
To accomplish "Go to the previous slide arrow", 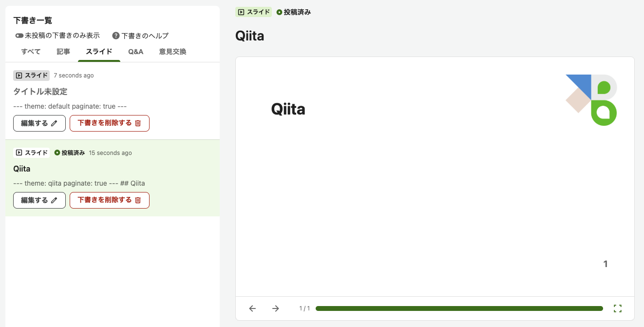I will pyautogui.click(x=252, y=308).
